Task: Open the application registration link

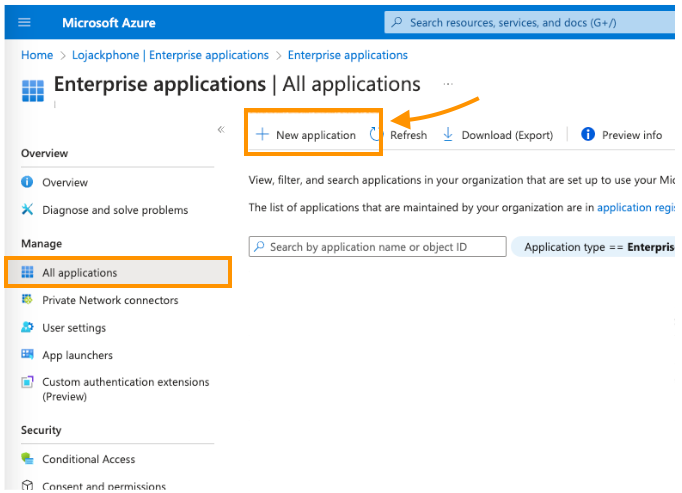Action: click(635, 208)
